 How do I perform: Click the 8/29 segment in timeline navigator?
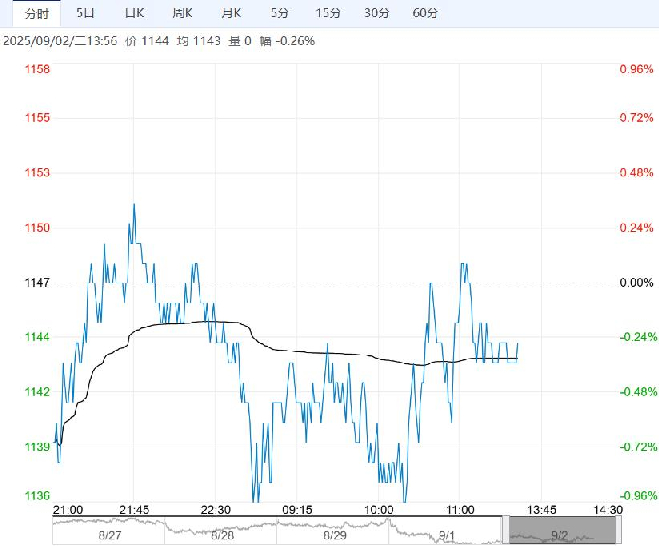(333, 530)
